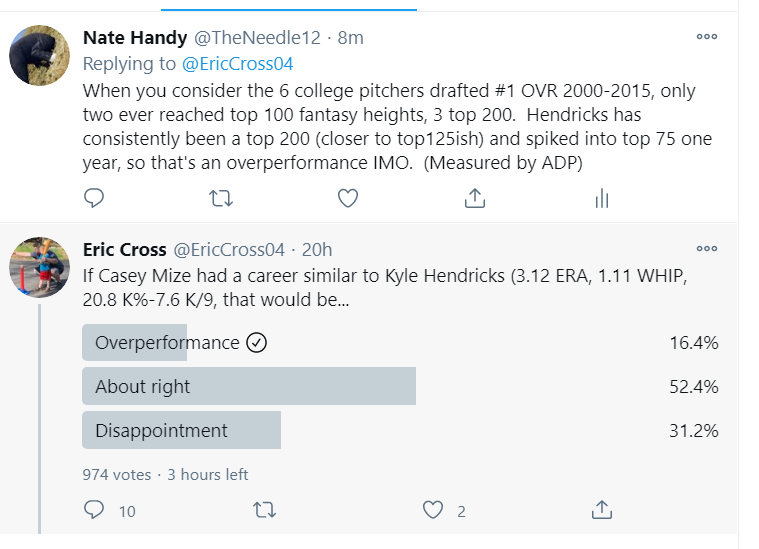Viewport: 759px width, 549px height.
Task: Select the Overperformance poll result
Action: point(400,343)
